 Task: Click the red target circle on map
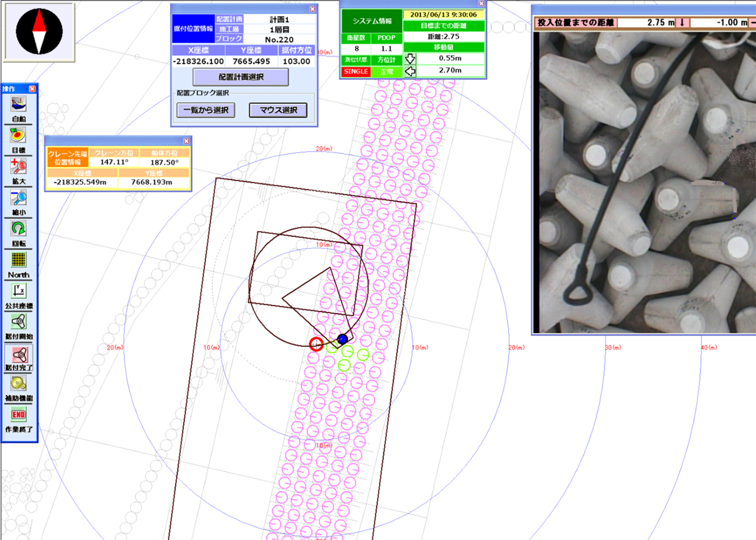coord(316,344)
